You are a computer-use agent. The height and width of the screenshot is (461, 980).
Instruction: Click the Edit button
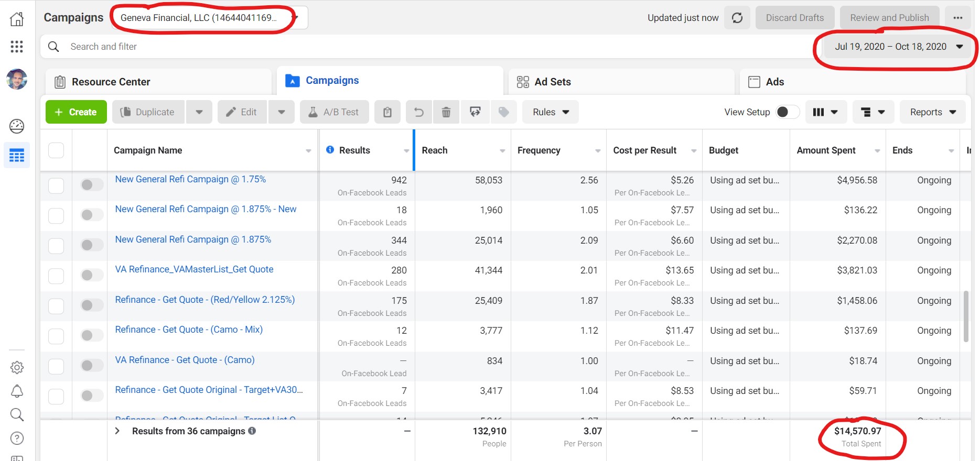[242, 112]
